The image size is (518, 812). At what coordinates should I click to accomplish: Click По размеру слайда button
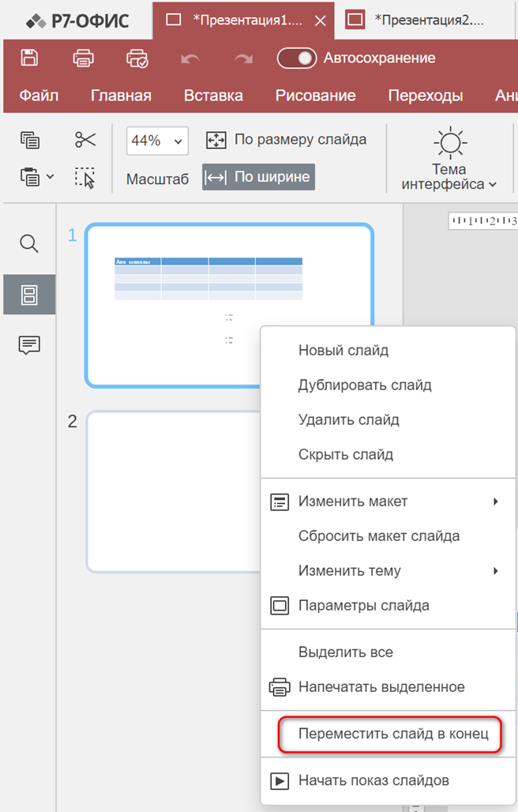(286, 140)
